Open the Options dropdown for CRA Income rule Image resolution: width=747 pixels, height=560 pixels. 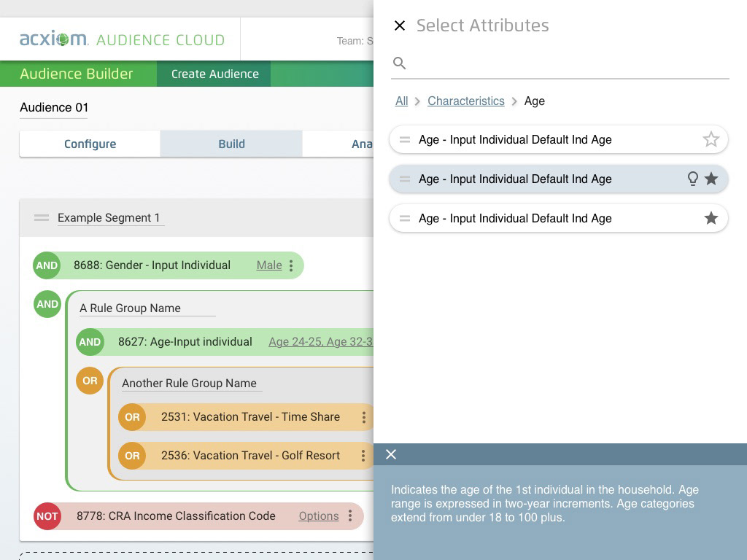[319, 516]
